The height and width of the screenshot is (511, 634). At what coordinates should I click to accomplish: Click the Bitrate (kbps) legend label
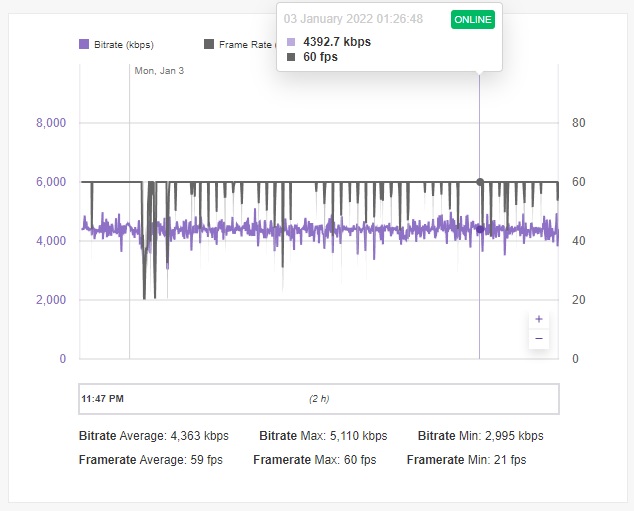click(x=124, y=44)
